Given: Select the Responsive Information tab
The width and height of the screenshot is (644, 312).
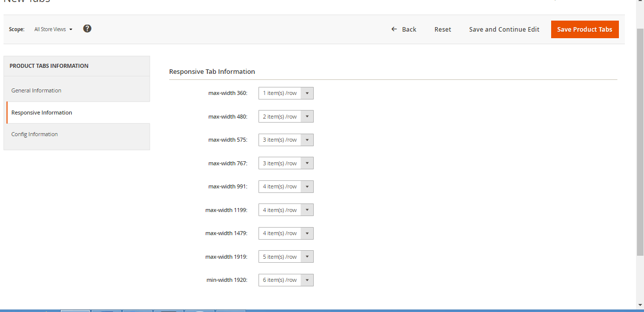Looking at the screenshot, I should [x=42, y=113].
